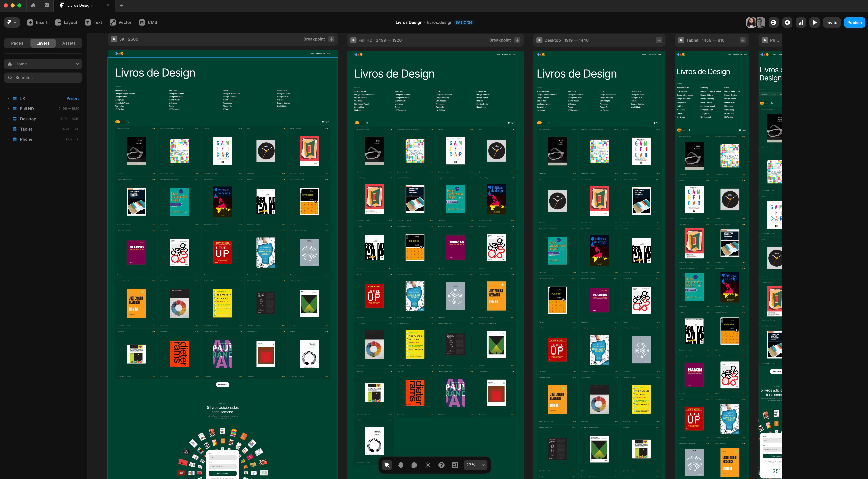Click the Vector tool
This screenshot has width=868, height=479.
tap(120, 23)
